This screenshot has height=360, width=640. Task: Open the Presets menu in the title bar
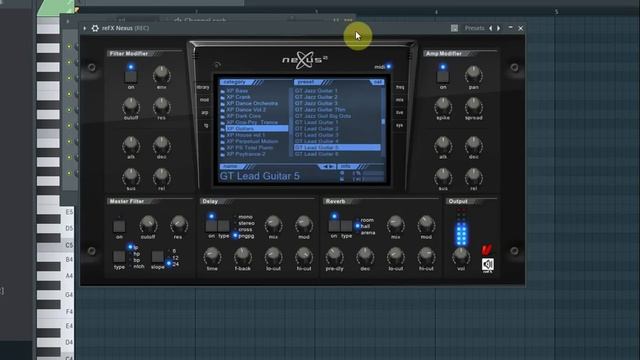coord(474,28)
